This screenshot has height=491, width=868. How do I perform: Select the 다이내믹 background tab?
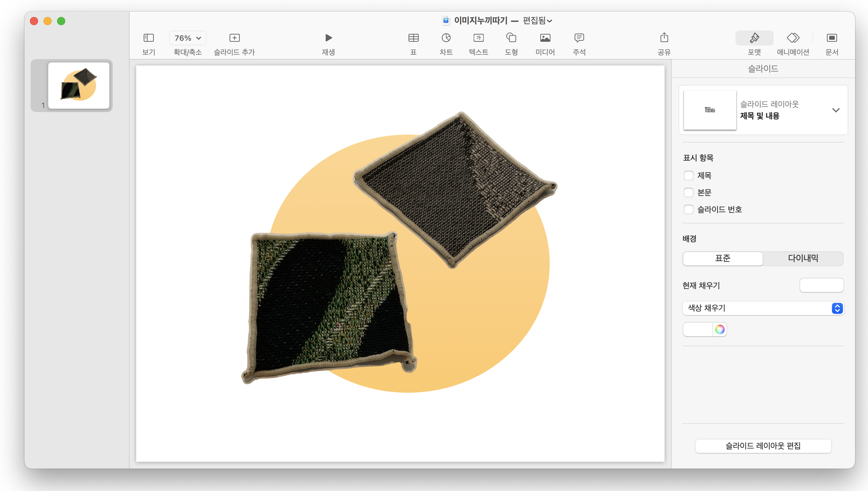(803, 258)
